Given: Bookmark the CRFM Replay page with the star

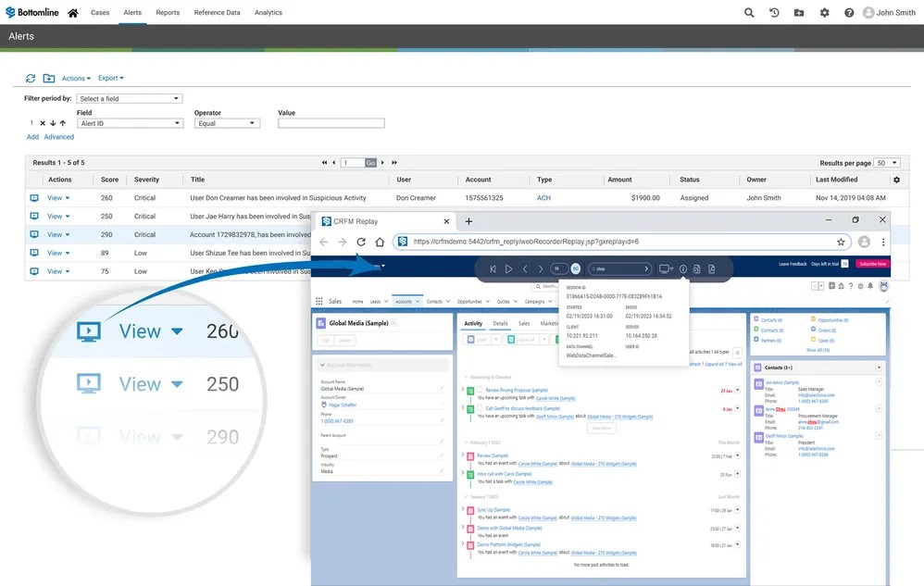Looking at the screenshot, I should point(841,242).
